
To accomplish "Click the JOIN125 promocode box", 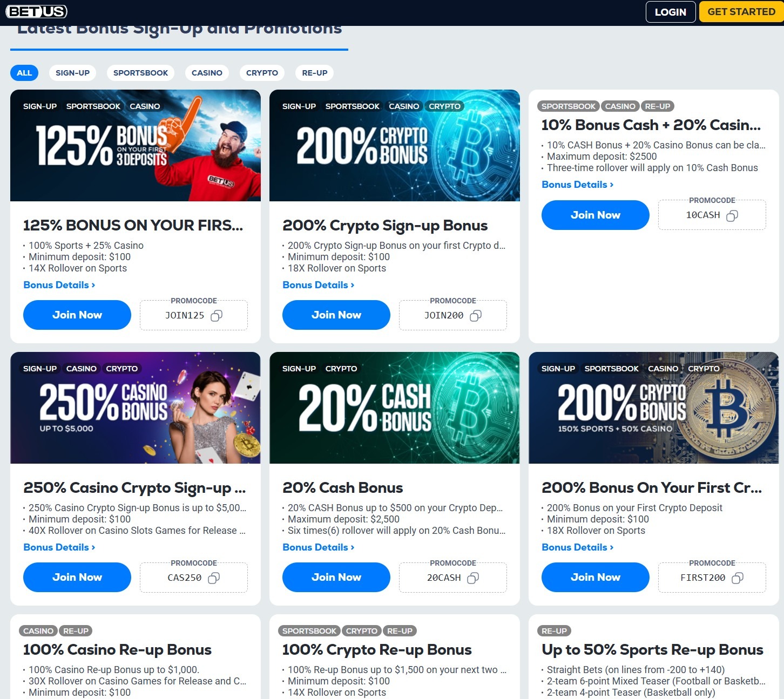I will [x=194, y=315].
